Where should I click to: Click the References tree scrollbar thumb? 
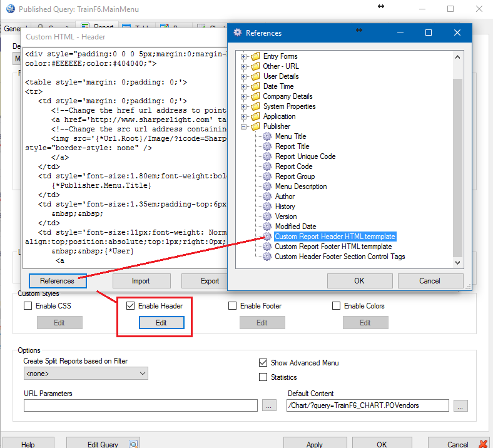click(x=458, y=168)
